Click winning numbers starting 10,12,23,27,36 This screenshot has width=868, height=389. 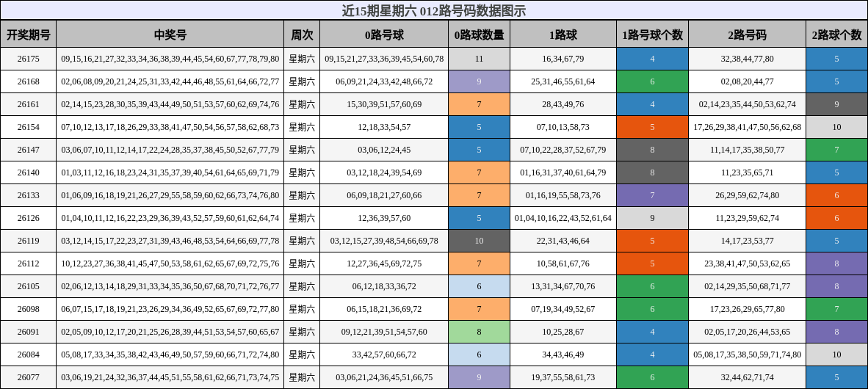[170, 263]
